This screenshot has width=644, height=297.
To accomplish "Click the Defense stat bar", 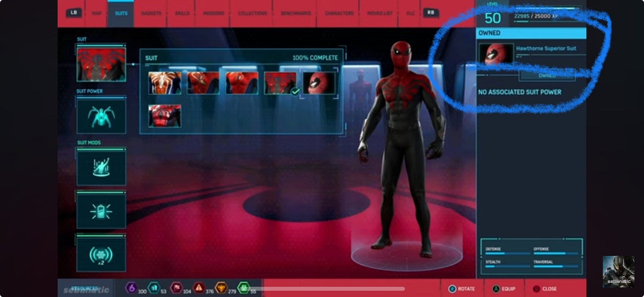I will click(507, 253).
